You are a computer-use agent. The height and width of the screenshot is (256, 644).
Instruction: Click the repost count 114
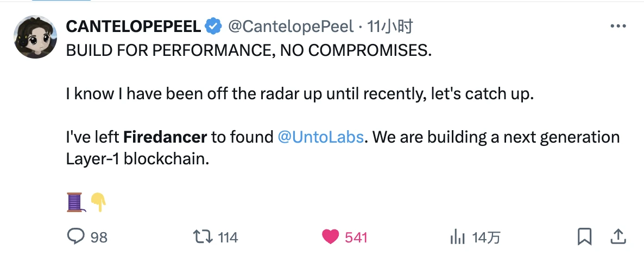click(x=228, y=237)
